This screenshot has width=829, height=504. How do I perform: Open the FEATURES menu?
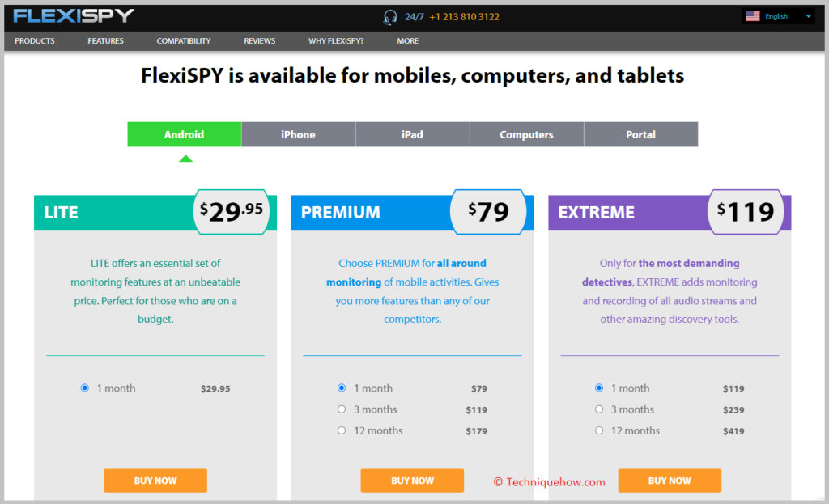[x=106, y=40]
